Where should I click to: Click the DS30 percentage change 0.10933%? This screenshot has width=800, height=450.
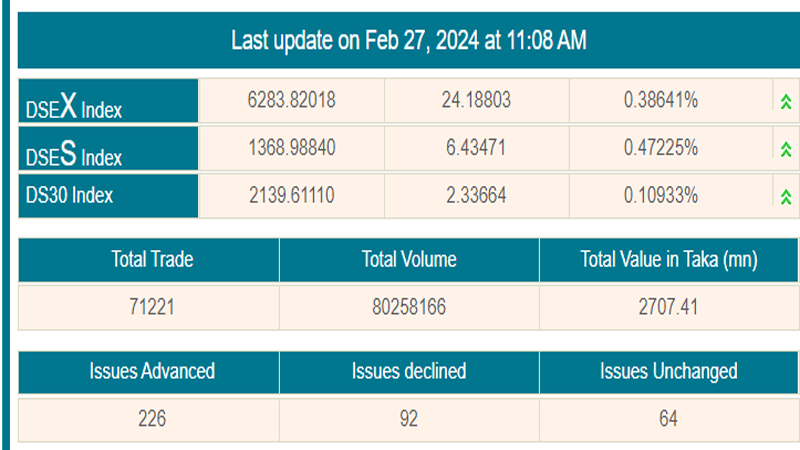tap(660, 196)
